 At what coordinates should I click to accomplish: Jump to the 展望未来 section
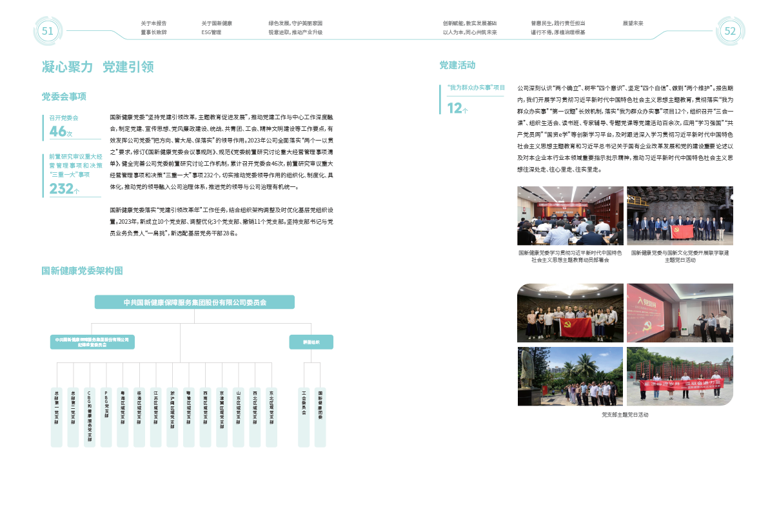click(x=633, y=23)
